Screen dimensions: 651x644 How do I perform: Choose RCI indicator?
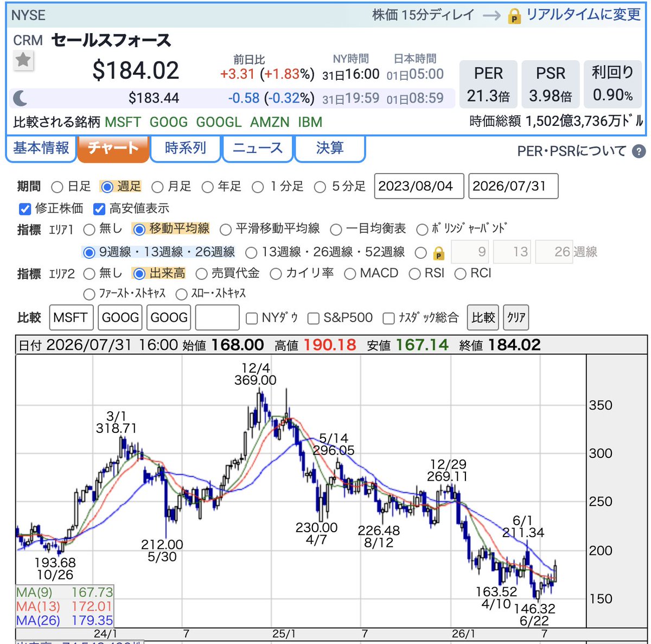coord(460,274)
